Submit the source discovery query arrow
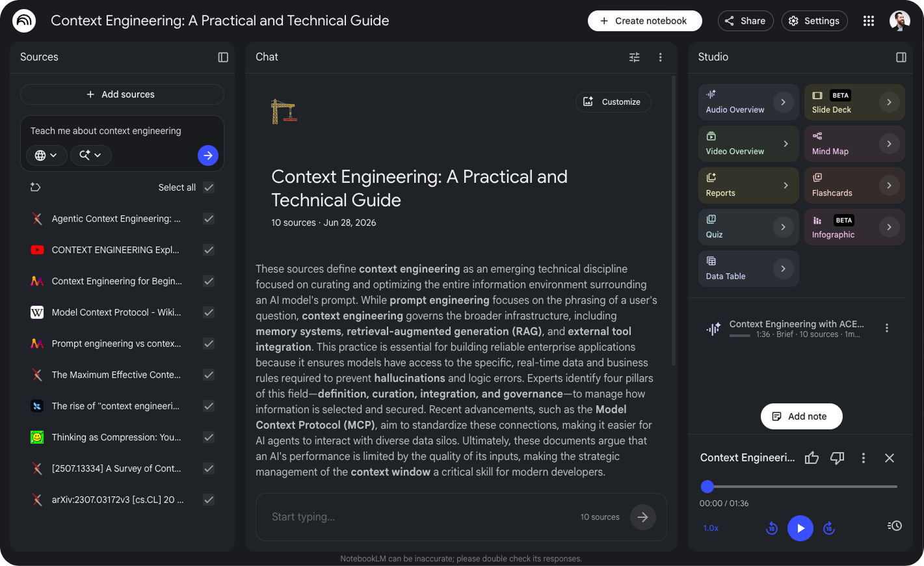 click(208, 155)
